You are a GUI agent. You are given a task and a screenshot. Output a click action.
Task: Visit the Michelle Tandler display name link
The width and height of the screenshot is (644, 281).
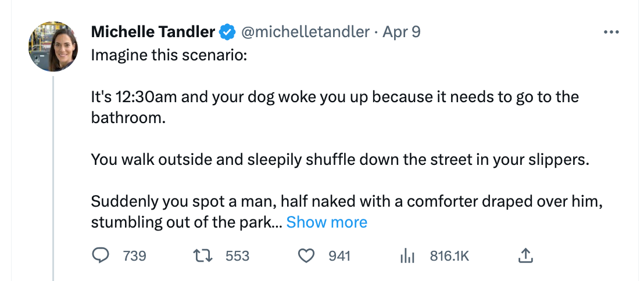click(x=153, y=33)
